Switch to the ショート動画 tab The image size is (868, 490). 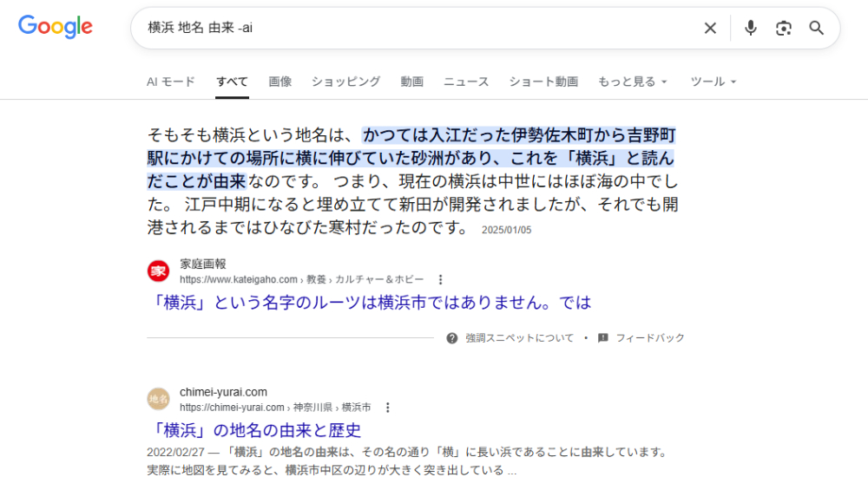(x=543, y=82)
